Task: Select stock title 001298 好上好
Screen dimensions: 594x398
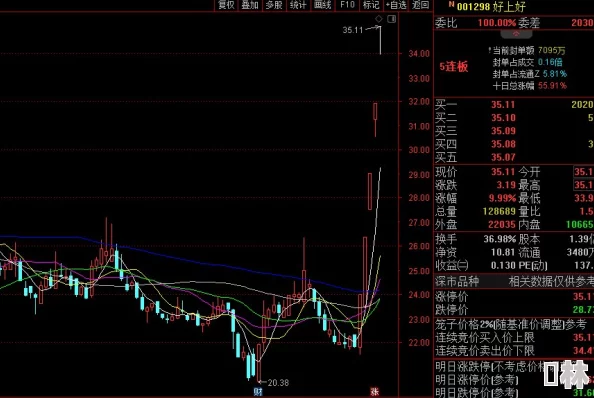Action: click(491, 6)
